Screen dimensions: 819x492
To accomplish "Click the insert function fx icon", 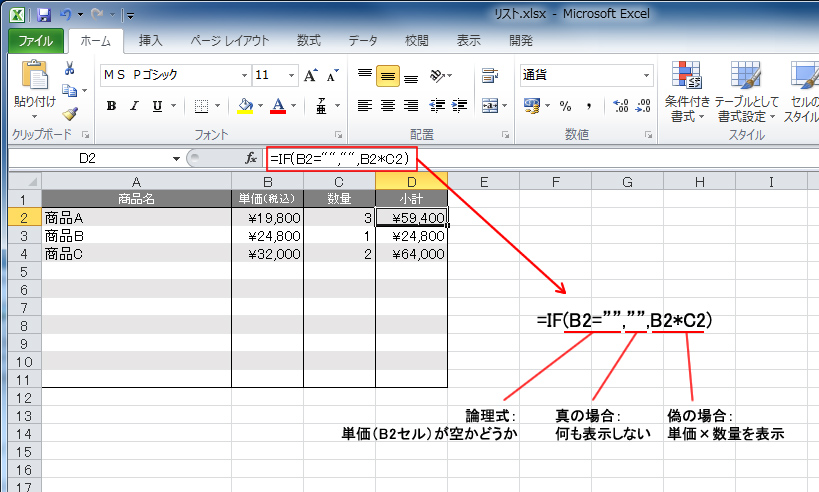I will coord(251,158).
